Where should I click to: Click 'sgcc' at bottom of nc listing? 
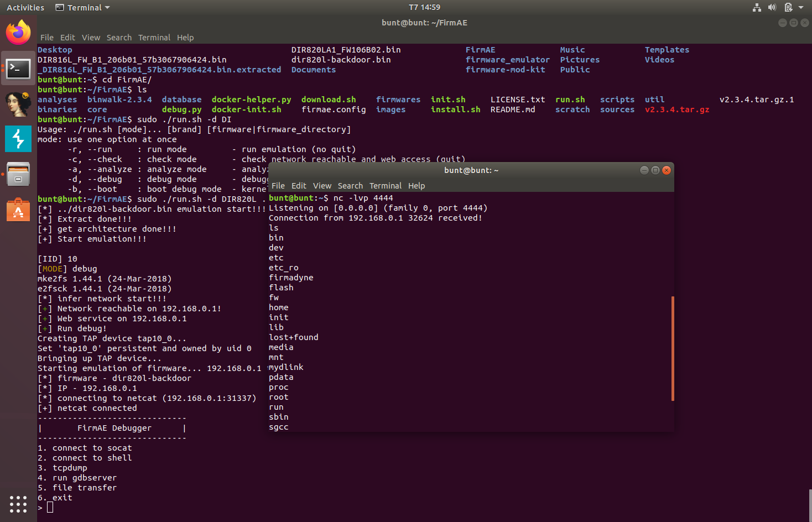coord(278,427)
